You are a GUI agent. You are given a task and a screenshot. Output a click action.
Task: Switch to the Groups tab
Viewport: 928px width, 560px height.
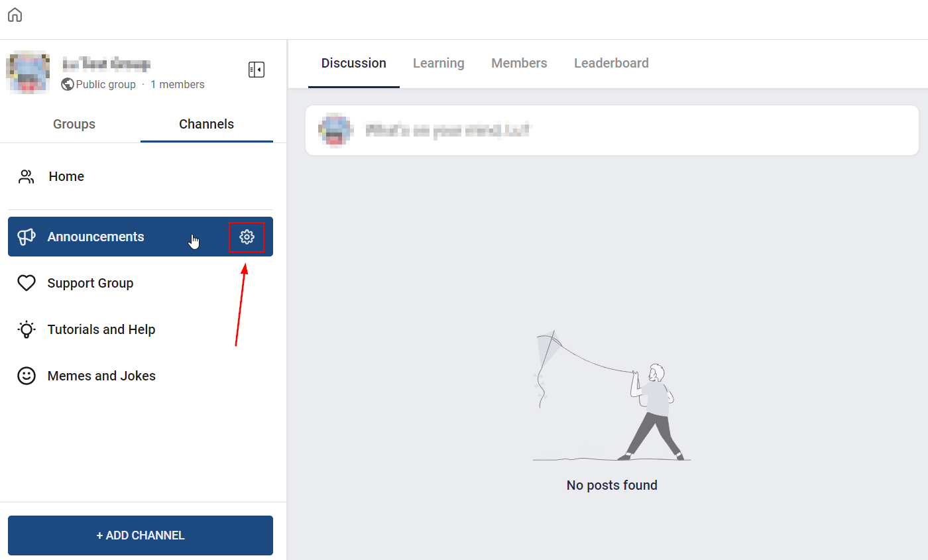click(x=74, y=124)
